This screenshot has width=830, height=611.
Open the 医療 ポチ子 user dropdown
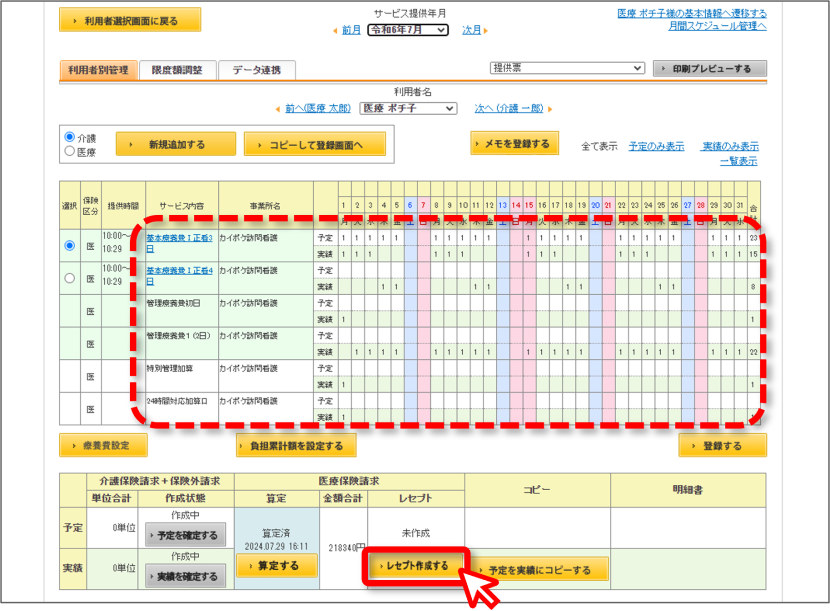408,108
